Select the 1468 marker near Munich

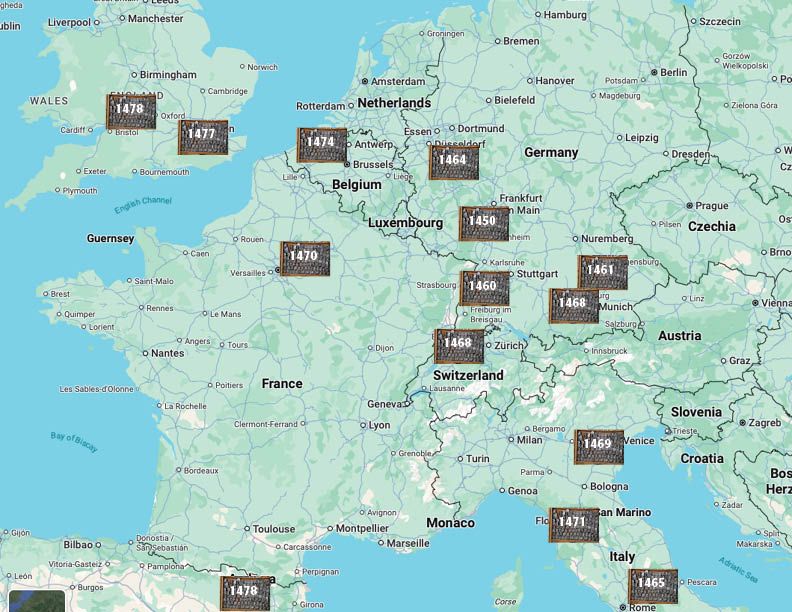(573, 305)
